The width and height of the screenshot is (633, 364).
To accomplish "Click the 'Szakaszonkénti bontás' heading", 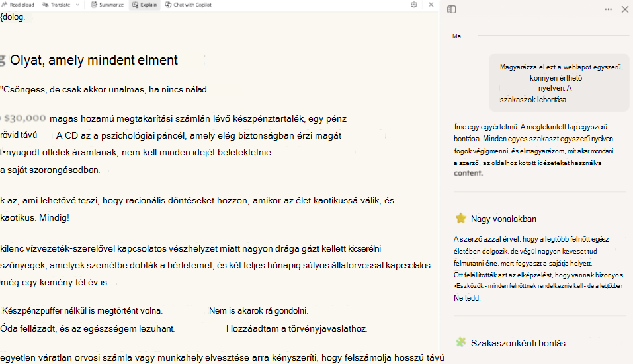I will 518,343.
